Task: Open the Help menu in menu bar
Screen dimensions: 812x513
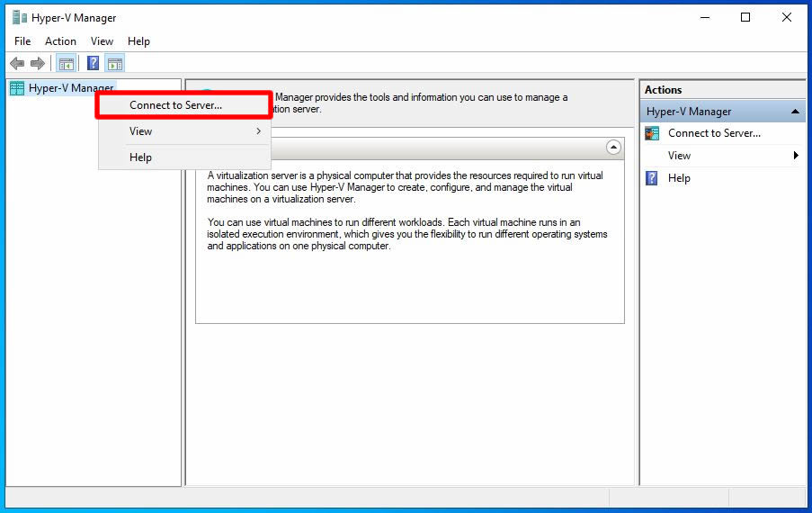Action: 138,40
